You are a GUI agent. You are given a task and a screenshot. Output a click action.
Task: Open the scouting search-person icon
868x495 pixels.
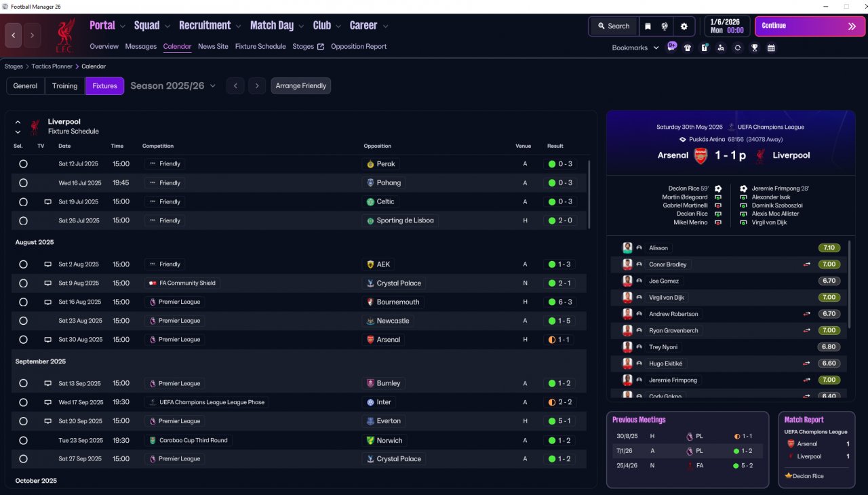click(x=721, y=48)
